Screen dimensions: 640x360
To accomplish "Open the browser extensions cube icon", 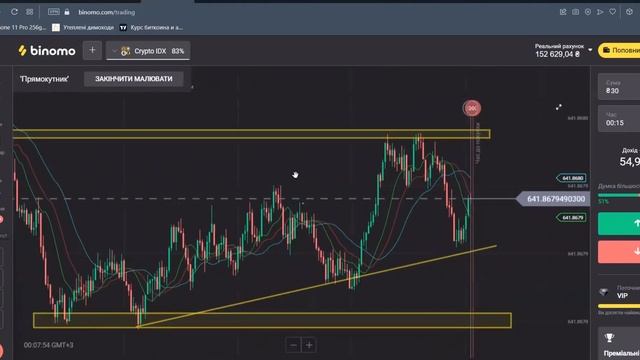I will click(629, 12).
